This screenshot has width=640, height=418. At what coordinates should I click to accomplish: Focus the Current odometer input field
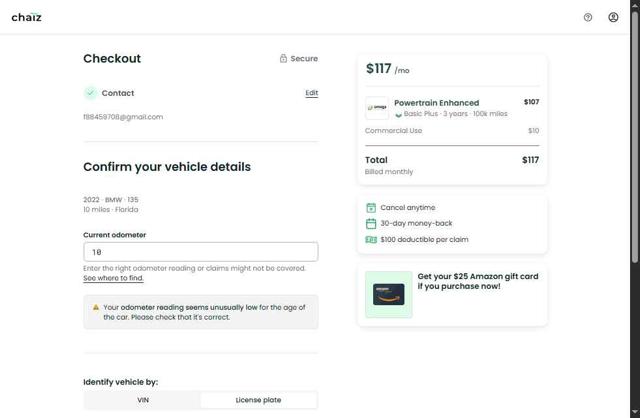point(200,252)
